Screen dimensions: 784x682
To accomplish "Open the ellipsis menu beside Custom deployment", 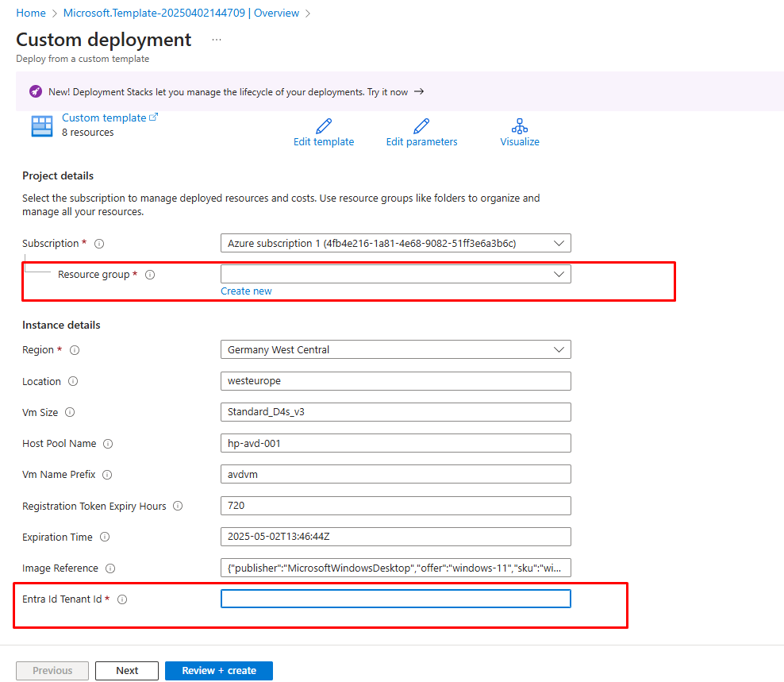I will tap(217, 40).
